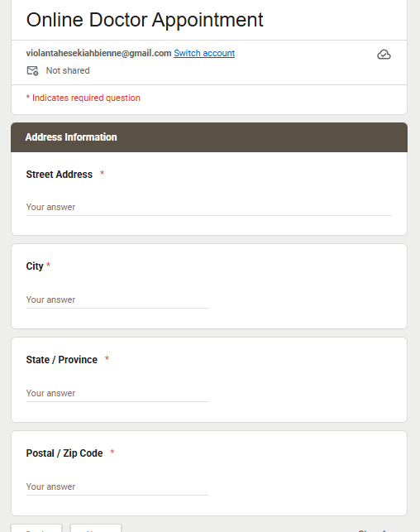The height and width of the screenshot is (532, 420).
Task: Click the email not shared envelope icon
Action: (32, 70)
